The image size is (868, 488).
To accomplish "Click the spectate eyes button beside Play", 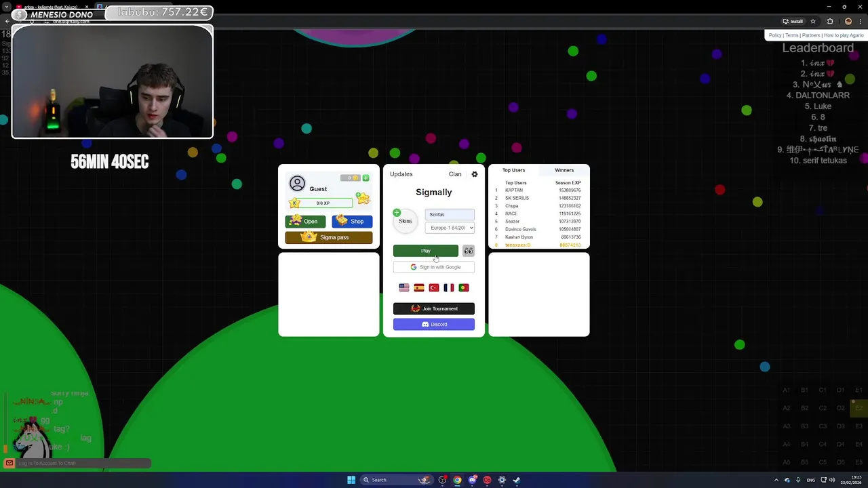I will click(x=468, y=251).
